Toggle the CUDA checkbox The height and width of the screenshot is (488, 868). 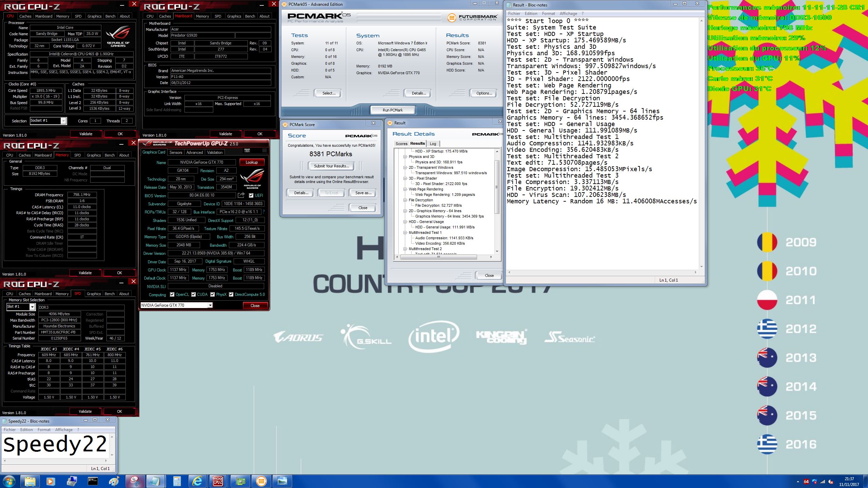[x=194, y=294]
